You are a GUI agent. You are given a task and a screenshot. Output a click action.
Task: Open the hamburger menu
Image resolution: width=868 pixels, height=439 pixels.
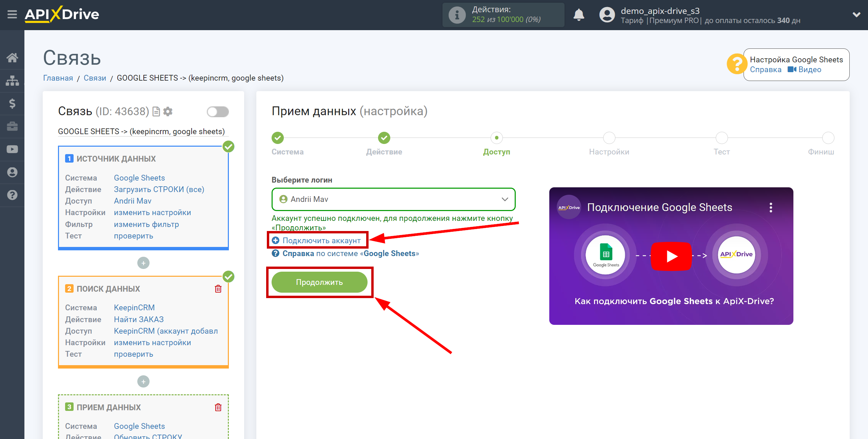tap(12, 15)
